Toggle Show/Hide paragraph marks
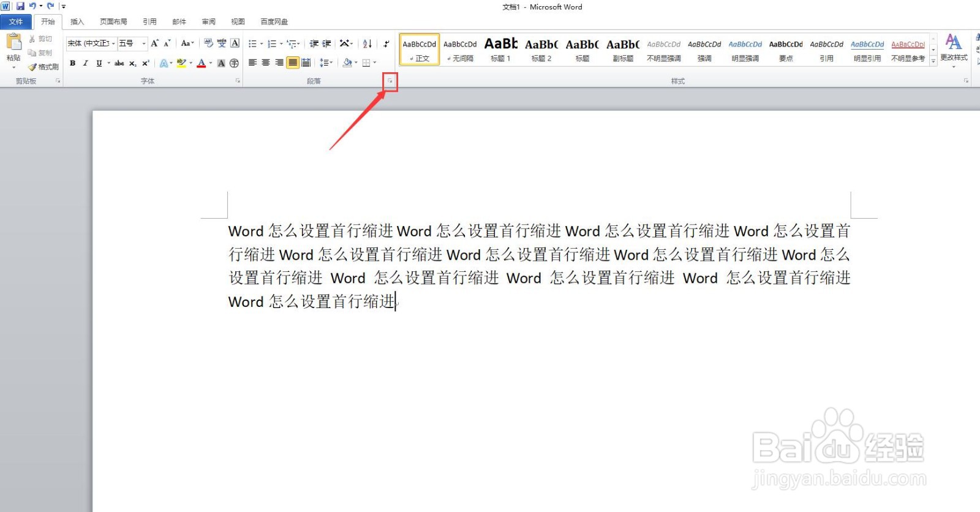This screenshot has width=980, height=512. click(386, 43)
